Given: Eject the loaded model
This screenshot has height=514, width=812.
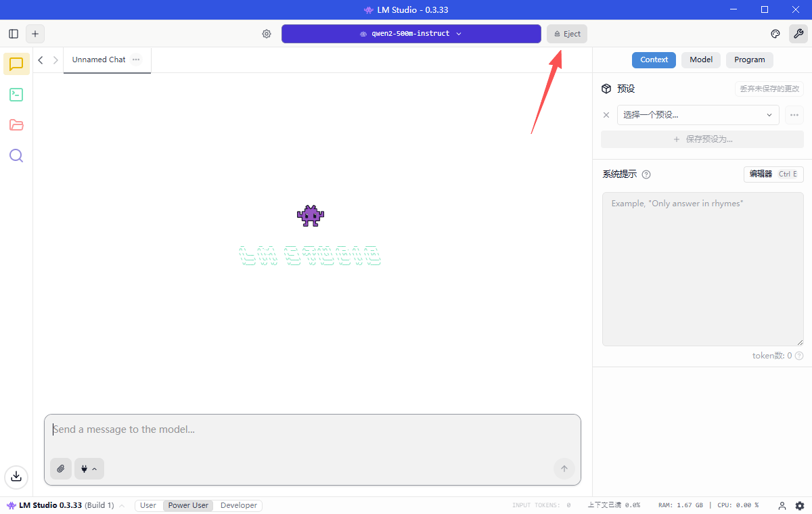Looking at the screenshot, I should (567, 34).
